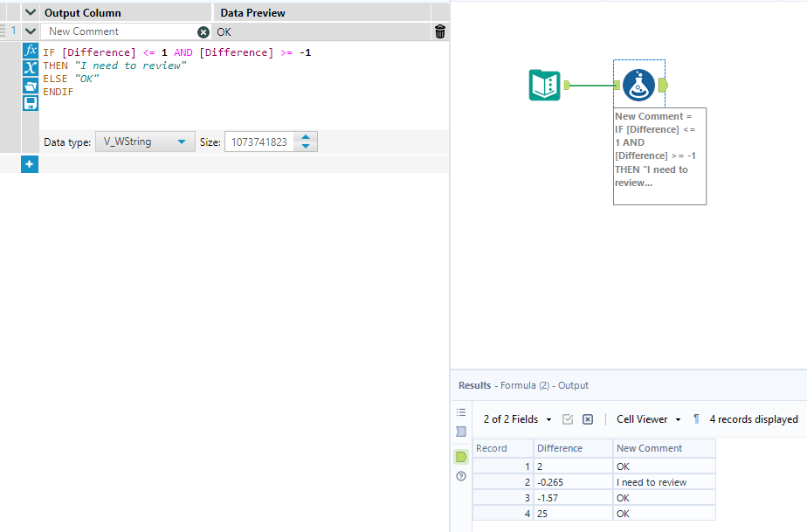Screen dimensions: 807x532
Task: Select the Input Data tool on the canvas
Action: coord(543,85)
